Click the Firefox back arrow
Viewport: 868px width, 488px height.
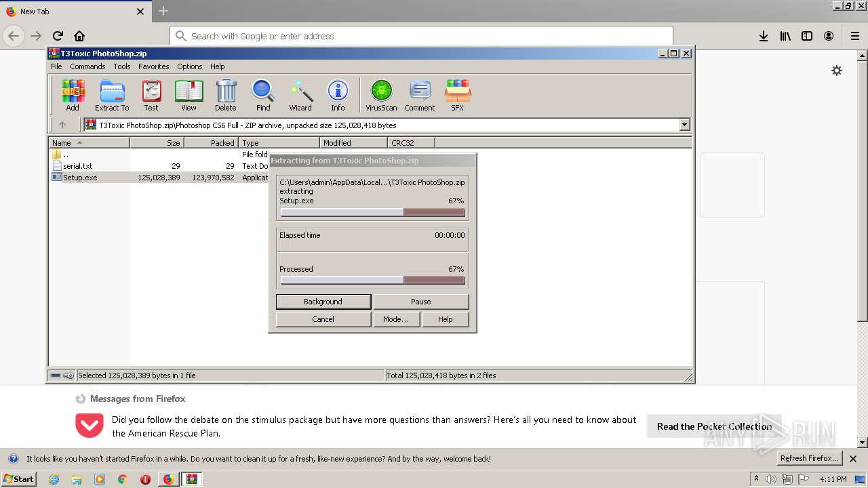coord(14,36)
